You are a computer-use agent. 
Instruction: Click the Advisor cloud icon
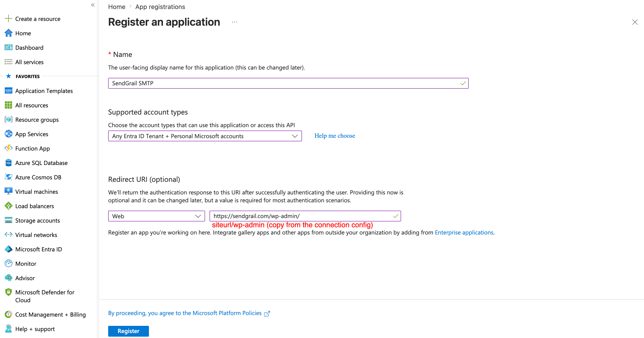(x=8, y=278)
